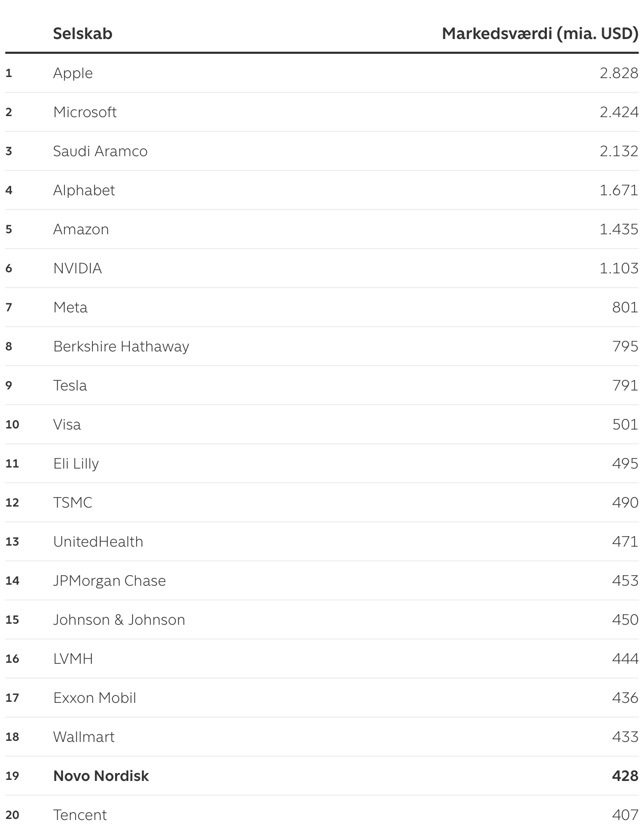Select the Tesla row name

tap(70, 385)
